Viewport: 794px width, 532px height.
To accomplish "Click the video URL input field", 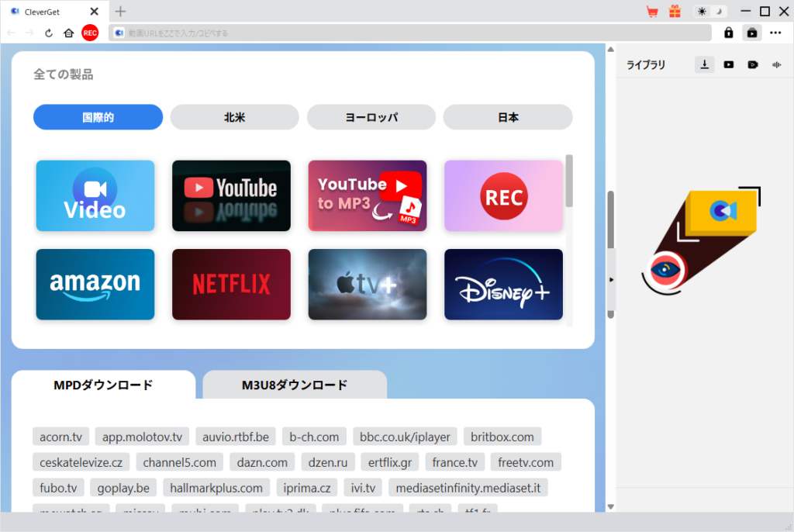I will 411,33.
